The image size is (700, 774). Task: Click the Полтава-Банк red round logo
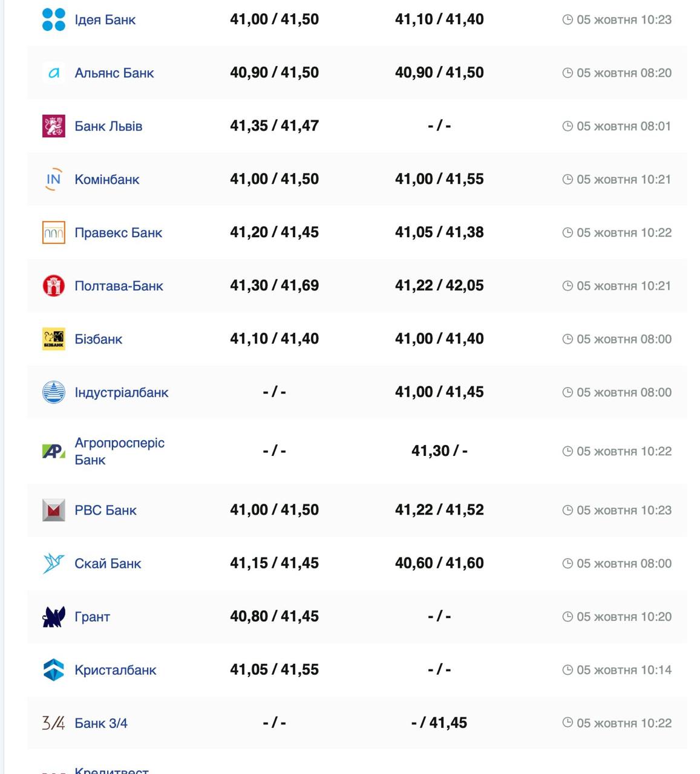[54, 286]
